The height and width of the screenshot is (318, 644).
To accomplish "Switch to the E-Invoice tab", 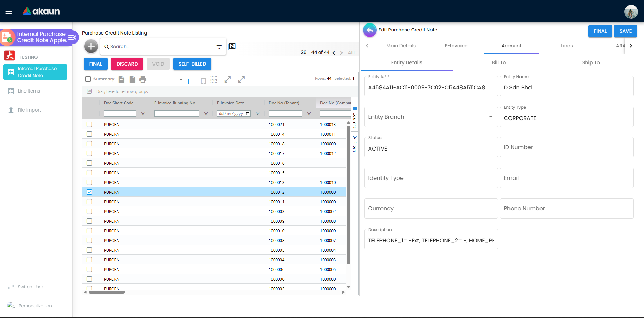I will click(456, 46).
